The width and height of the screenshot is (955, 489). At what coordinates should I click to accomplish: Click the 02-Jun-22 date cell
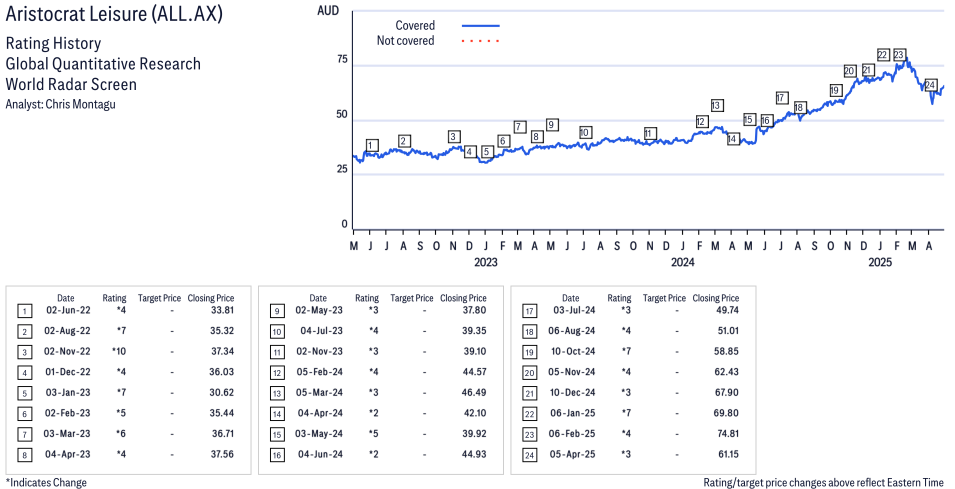tap(68, 310)
